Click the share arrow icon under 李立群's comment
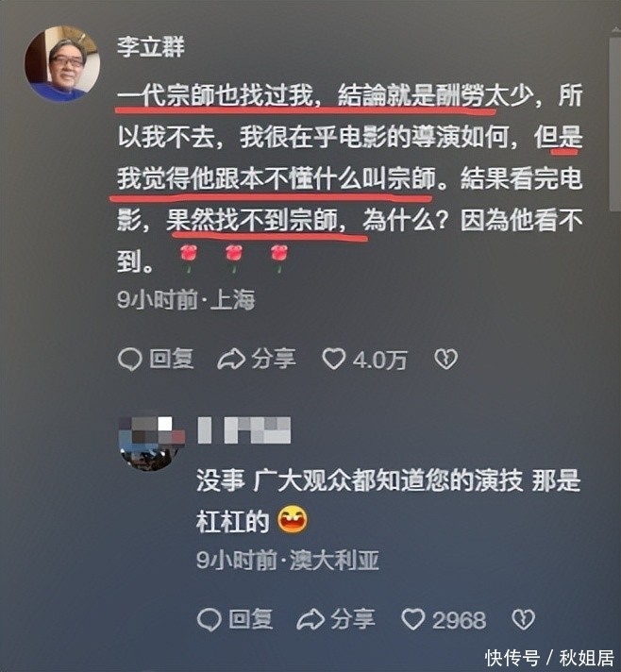Screen dimensions: 621x672 pyautogui.click(x=231, y=360)
